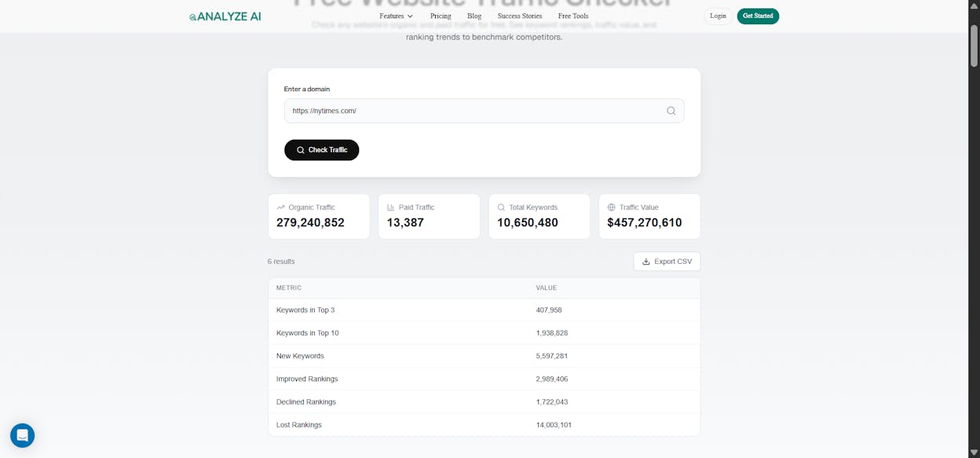Click the value 1,722,043
Viewport: 980px width, 458px height.
click(x=552, y=402)
